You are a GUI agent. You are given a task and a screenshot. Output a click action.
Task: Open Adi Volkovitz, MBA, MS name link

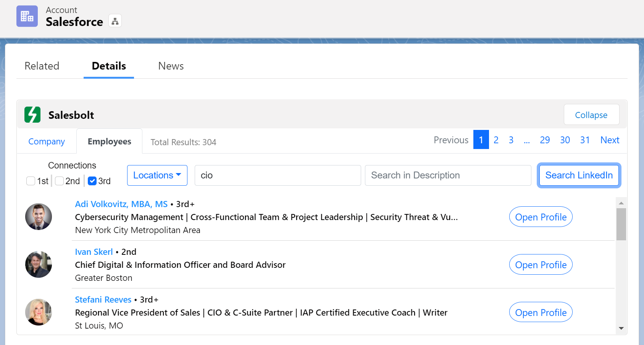click(121, 204)
